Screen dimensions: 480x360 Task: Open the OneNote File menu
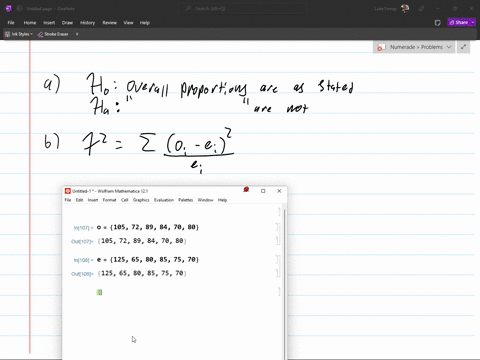click(x=11, y=23)
